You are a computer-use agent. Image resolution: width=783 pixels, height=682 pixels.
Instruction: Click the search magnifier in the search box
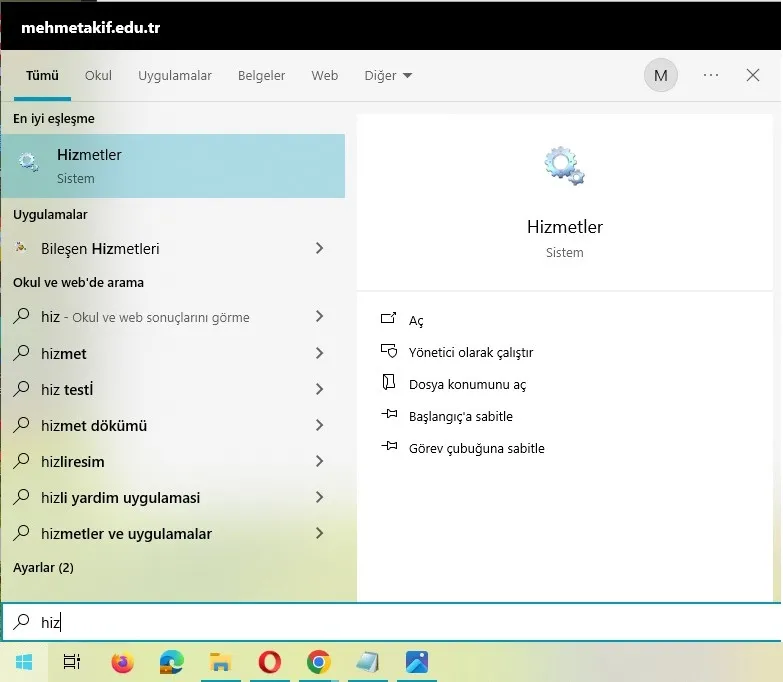tap(21, 622)
